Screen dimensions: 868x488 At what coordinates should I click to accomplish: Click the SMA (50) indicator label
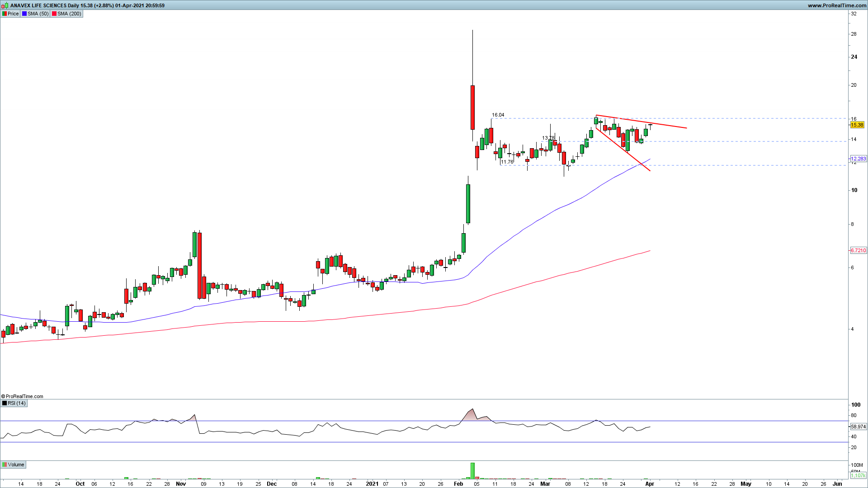[38, 14]
